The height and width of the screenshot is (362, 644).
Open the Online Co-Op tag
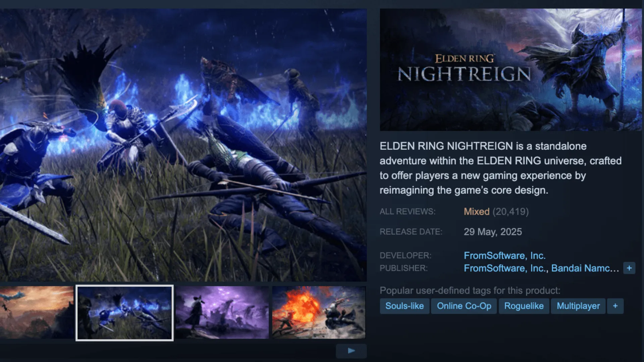[464, 306]
